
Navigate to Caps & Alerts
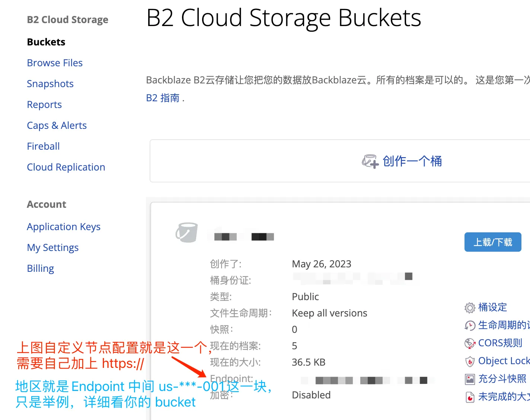pyautogui.click(x=57, y=125)
